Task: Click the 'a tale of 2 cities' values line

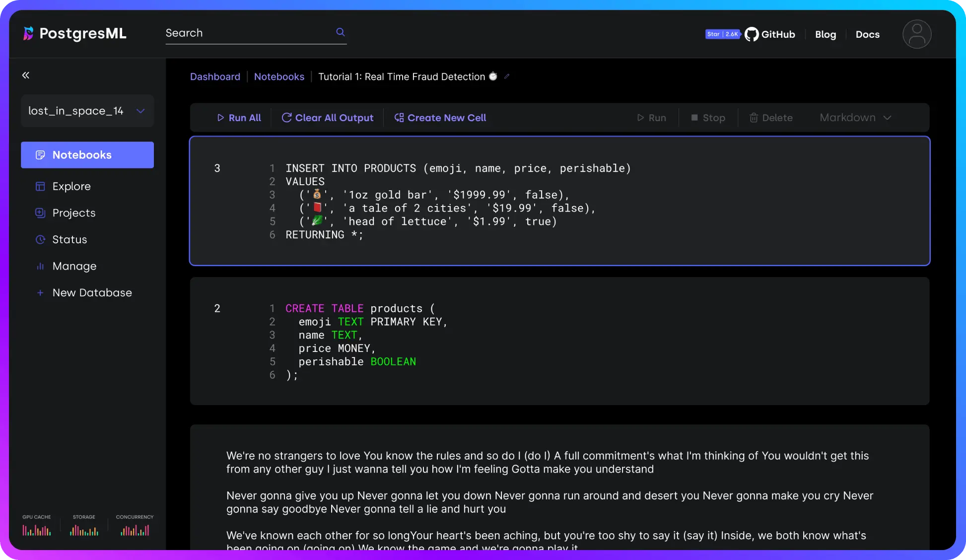Action: pyautogui.click(x=447, y=208)
